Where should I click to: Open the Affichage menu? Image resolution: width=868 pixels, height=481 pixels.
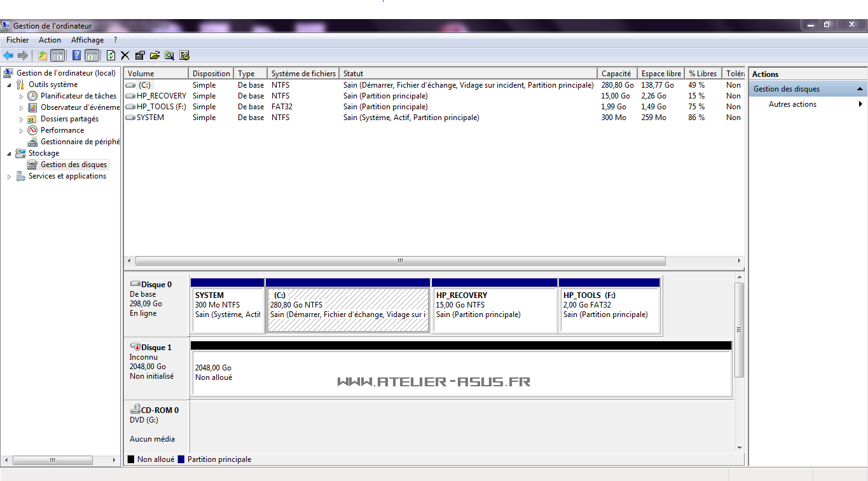[x=87, y=40]
